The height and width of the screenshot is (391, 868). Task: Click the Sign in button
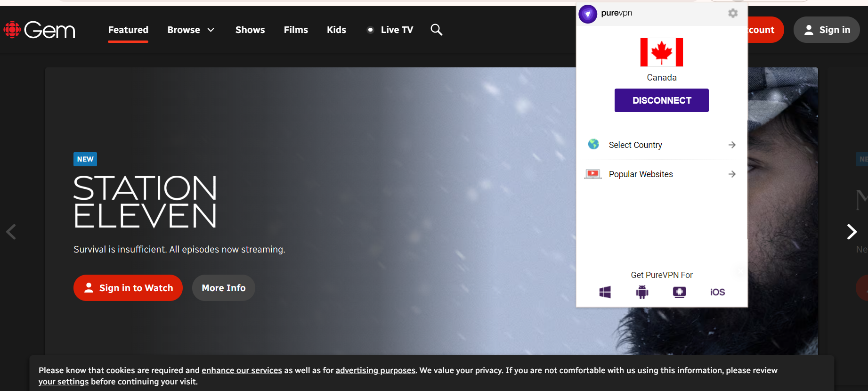pos(827,30)
